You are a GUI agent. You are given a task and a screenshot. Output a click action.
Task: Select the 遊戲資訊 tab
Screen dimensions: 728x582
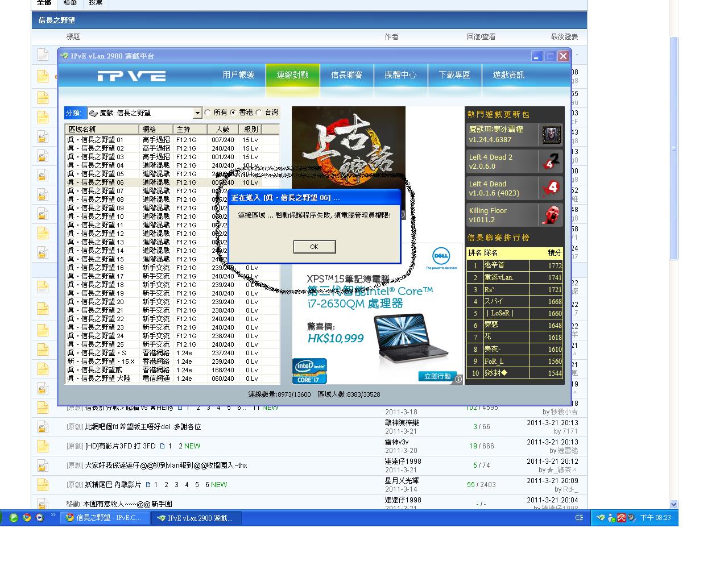(508, 75)
